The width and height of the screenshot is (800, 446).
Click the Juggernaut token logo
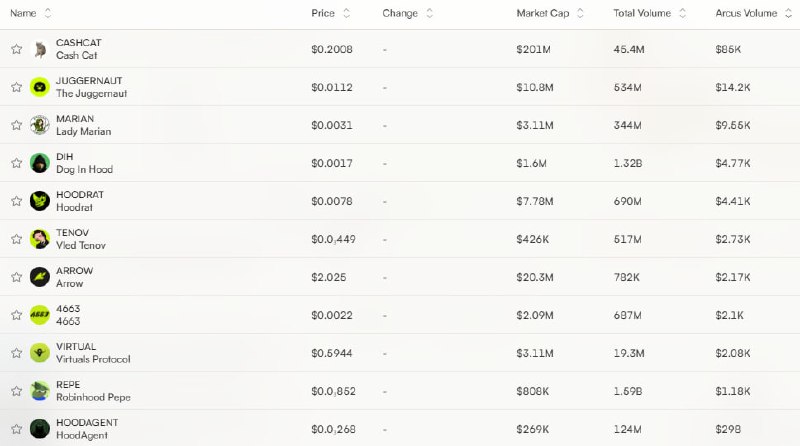coord(40,87)
